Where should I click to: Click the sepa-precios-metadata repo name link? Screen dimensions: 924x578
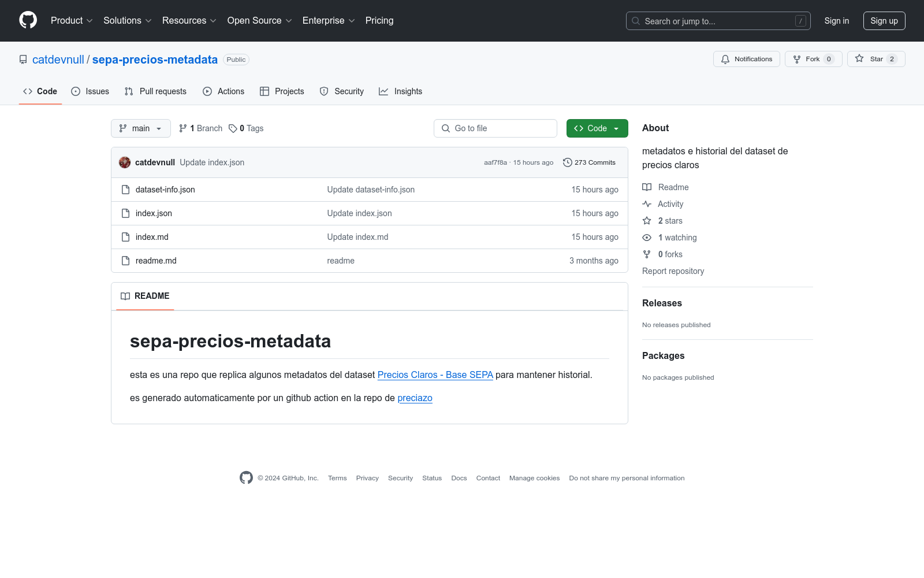(x=155, y=60)
